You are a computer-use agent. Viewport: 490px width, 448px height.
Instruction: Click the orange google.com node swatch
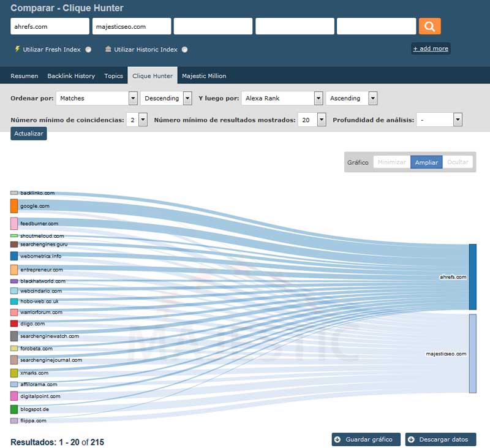tap(14, 206)
